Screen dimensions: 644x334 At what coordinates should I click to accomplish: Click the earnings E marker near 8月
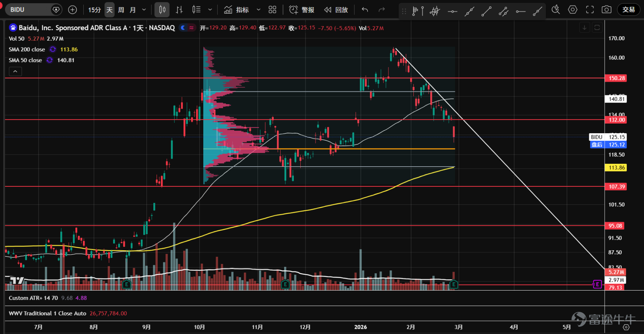pyautogui.click(x=126, y=285)
